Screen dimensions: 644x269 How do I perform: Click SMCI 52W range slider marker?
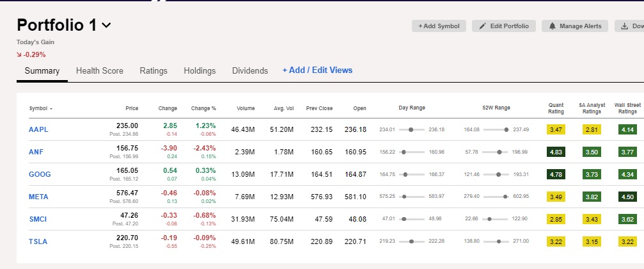[489, 219]
